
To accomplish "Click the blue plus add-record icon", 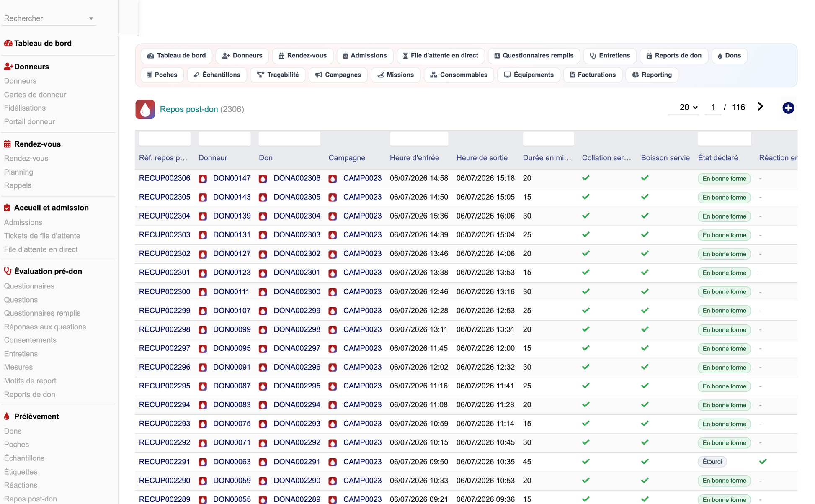I will tap(788, 108).
